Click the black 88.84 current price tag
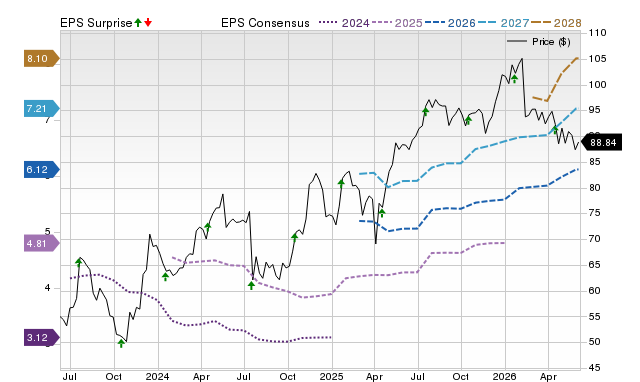640x382 pixels. [601, 142]
